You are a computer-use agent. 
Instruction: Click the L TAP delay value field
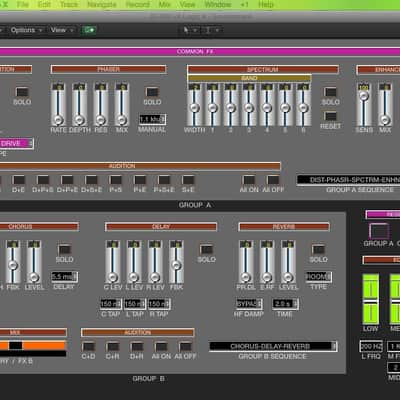(x=135, y=304)
